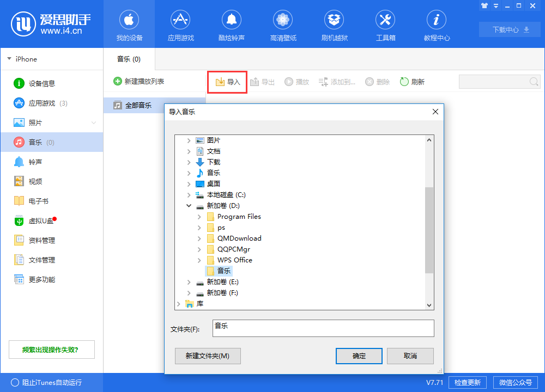Screen dimensions: 545x392
Task: Open 高清壁纸 wallpaper icon in top bar
Action: coord(283,21)
